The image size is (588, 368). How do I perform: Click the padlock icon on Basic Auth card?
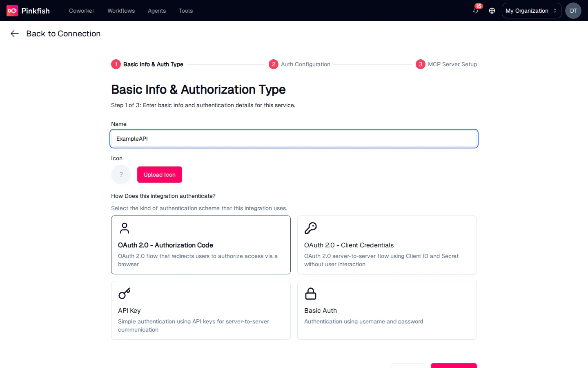311,293
